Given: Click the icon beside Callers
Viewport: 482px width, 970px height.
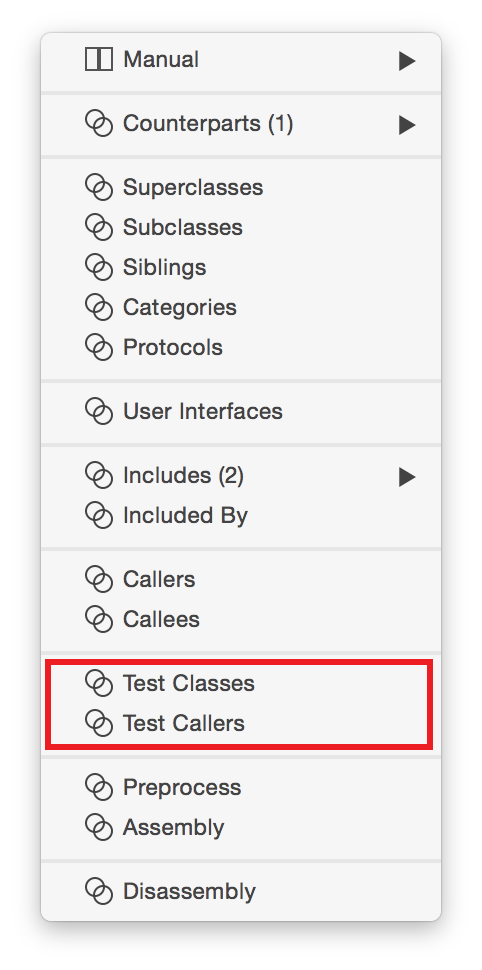Looking at the screenshot, I should click(x=99, y=580).
